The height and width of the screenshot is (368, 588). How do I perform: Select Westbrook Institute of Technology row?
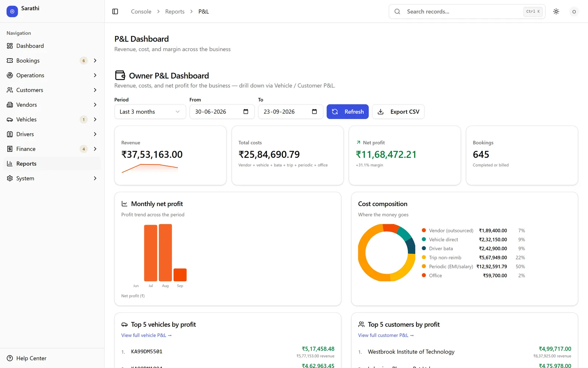tap(465, 352)
